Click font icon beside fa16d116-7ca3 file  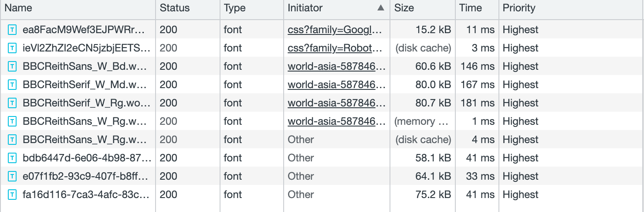pos(13,195)
